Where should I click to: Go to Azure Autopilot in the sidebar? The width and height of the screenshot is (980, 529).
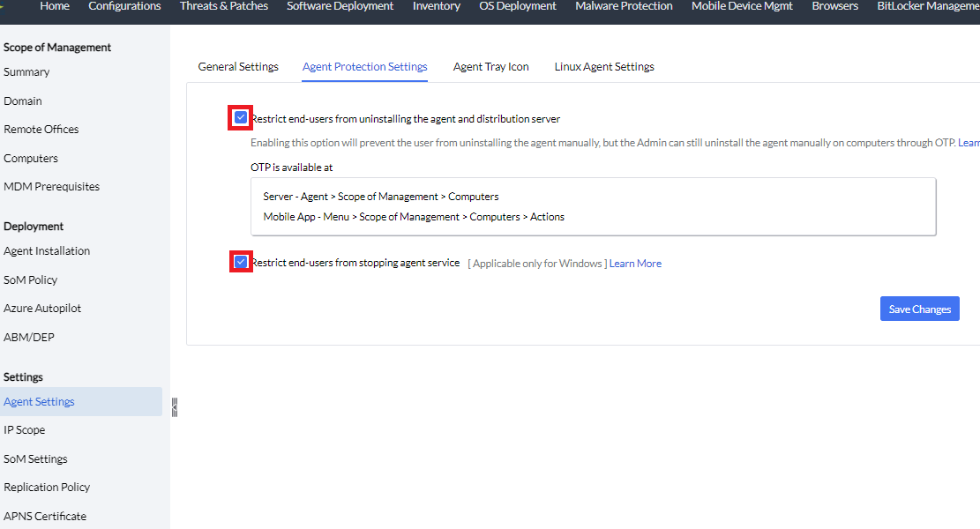pos(42,309)
